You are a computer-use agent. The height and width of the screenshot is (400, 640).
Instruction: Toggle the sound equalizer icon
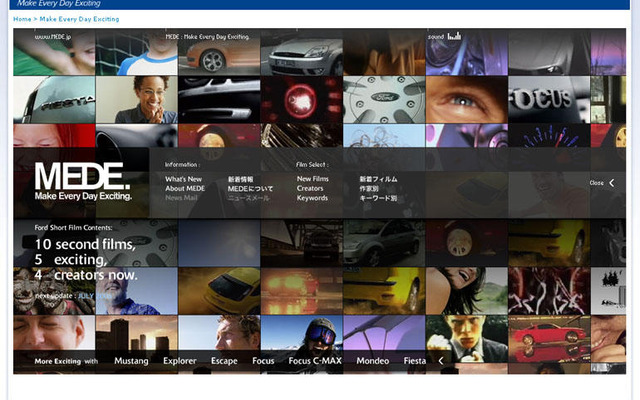tap(454, 36)
